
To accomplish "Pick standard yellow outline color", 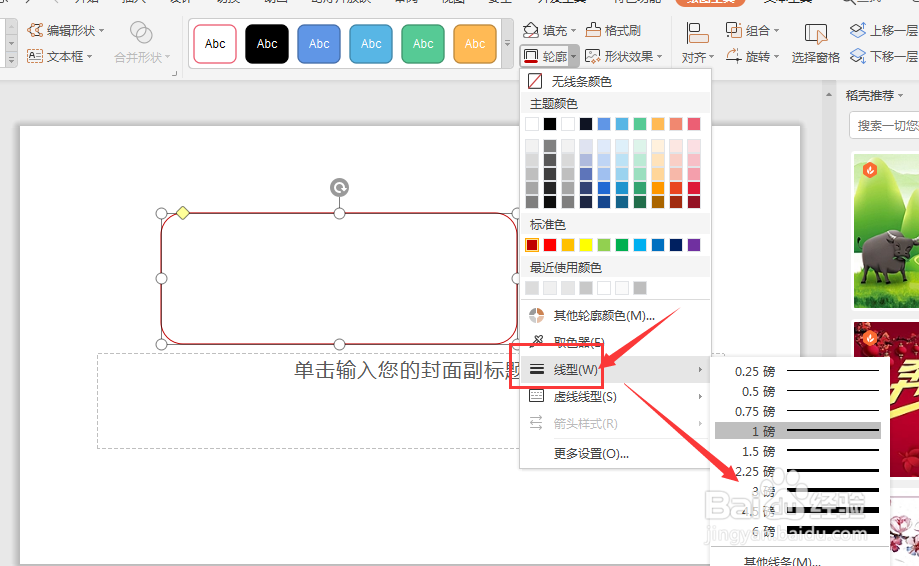I will (x=586, y=244).
